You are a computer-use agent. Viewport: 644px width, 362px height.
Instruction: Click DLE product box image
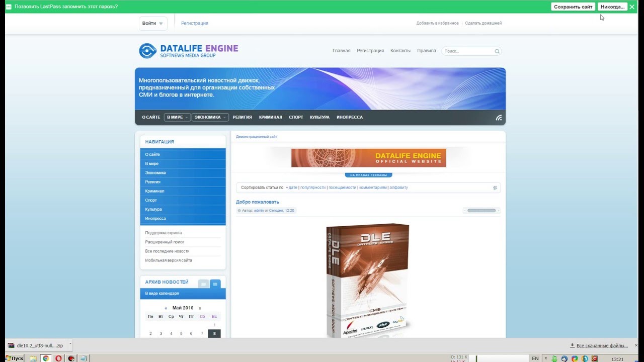tap(368, 280)
